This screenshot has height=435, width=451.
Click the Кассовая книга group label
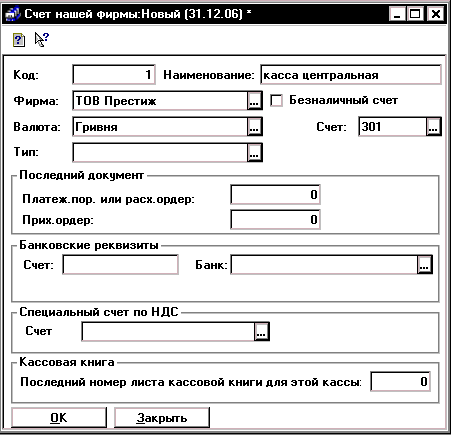click(67, 362)
